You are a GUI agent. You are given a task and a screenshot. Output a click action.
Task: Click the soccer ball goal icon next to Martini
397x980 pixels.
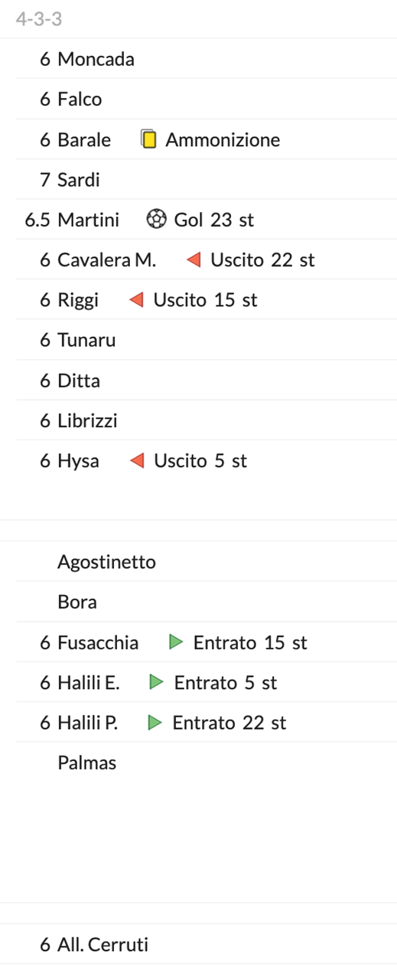(156, 220)
